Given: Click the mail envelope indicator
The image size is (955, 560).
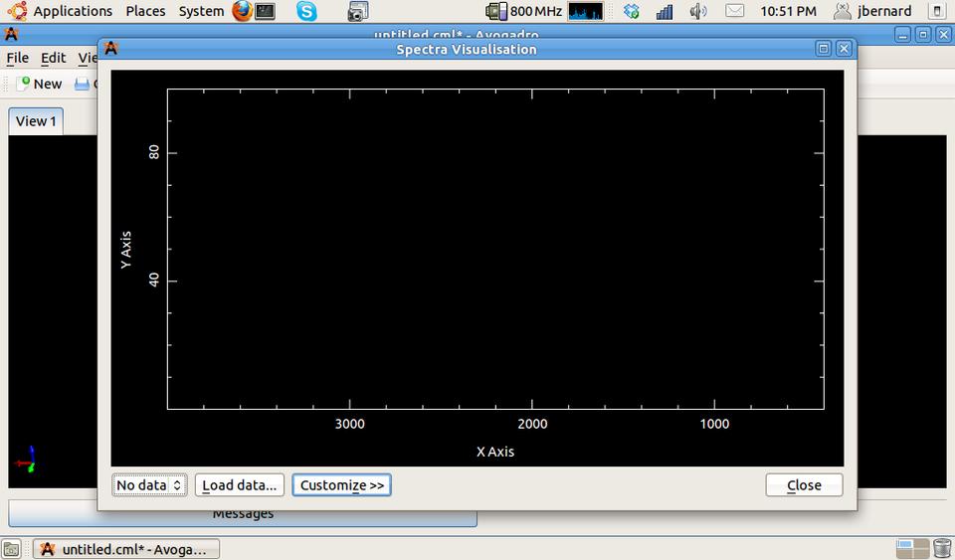Looking at the screenshot, I should [x=734, y=12].
